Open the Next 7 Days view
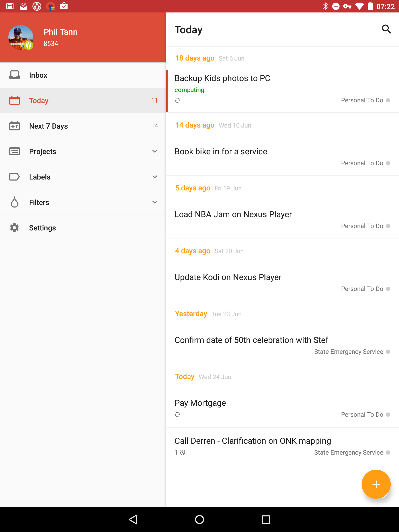Viewport: 399px width, 532px height. coord(83,126)
